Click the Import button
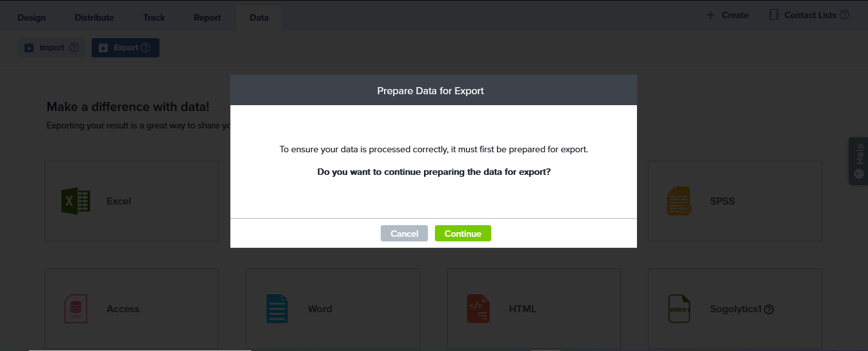868x351 pixels. (x=45, y=48)
